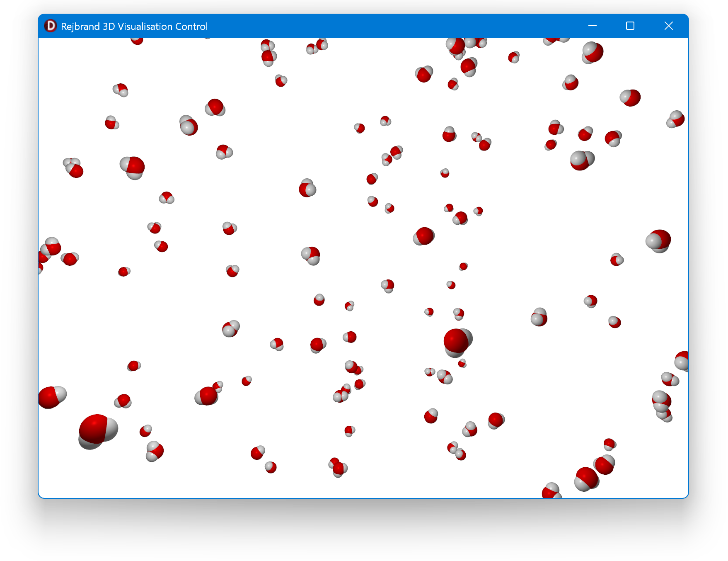This screenshot has height=561, width=728.
Task: Click the red D application icon
Action: tap(50, 26)
